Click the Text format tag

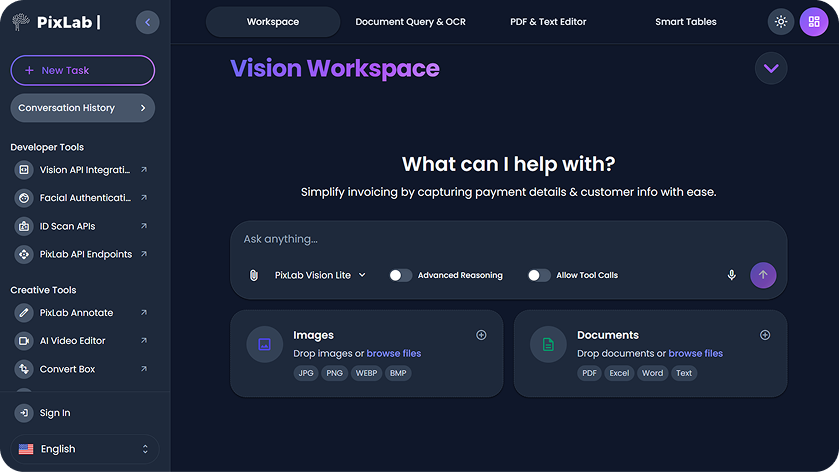pyautogui.click(x=684, y=373)
